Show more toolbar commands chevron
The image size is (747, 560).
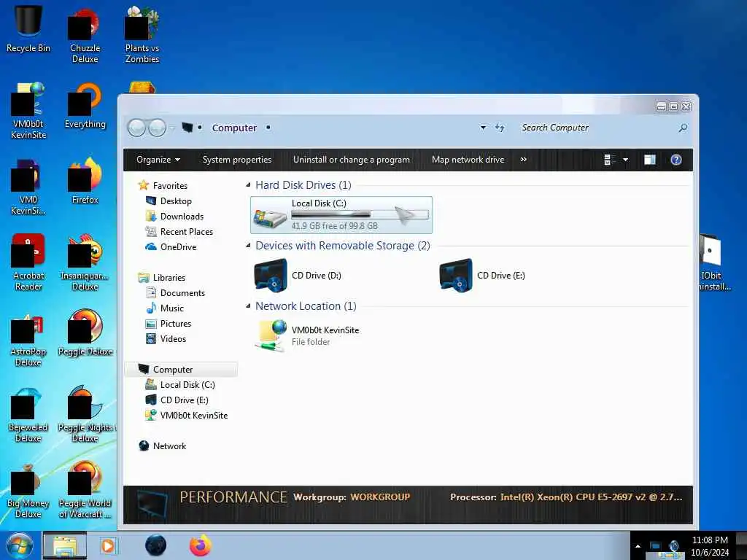[524, 160]
